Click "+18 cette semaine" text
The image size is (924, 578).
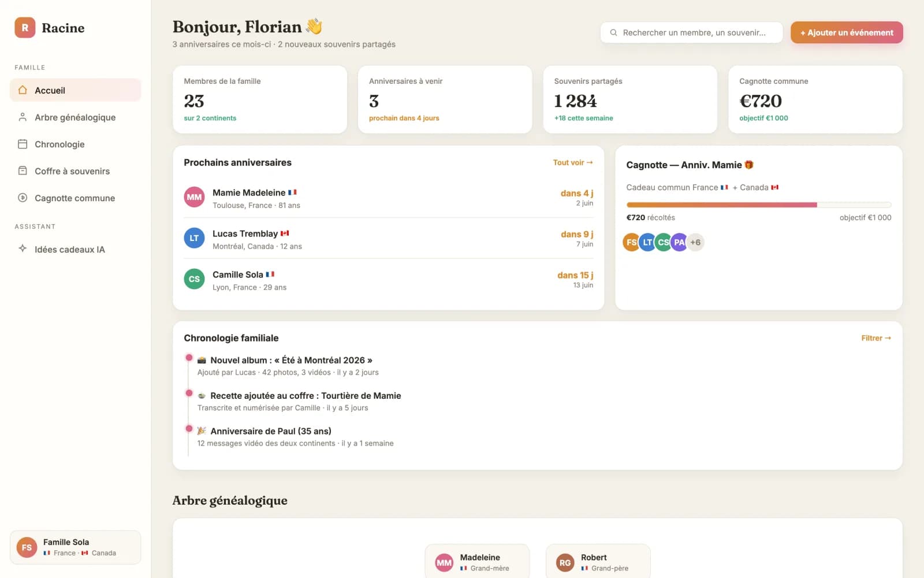pyautogui.click(x=584, y=118)
